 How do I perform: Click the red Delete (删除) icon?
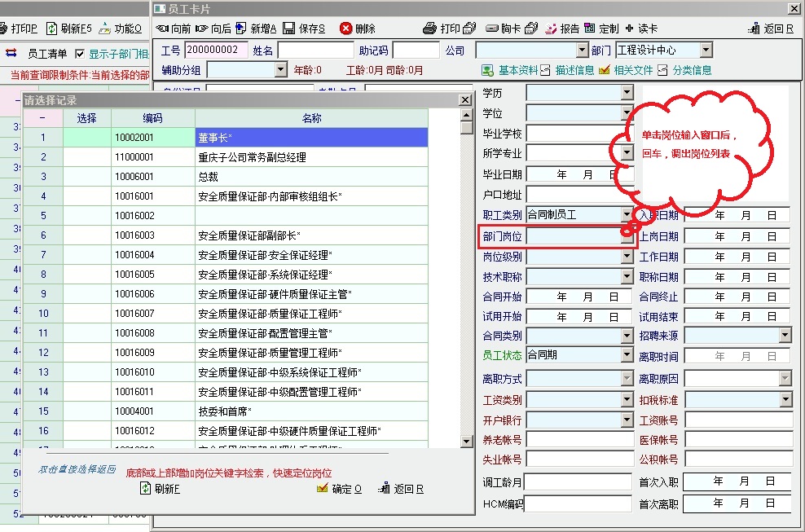coord(346,29)
